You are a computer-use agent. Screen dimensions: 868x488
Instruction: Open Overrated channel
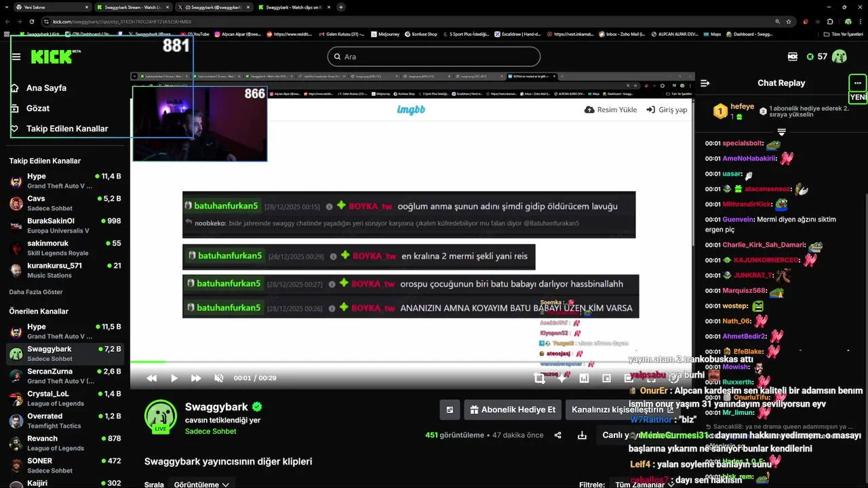pyautogui.click(x=65, y=421)
